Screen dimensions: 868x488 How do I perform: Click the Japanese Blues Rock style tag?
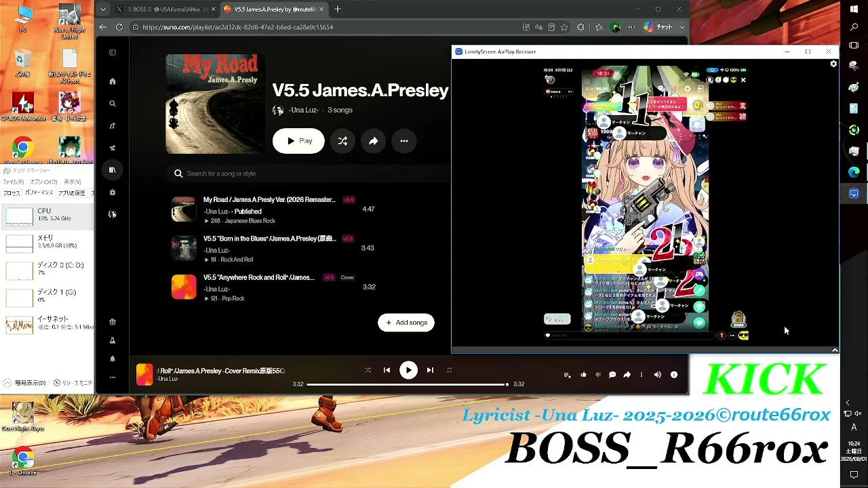point(249,221)
